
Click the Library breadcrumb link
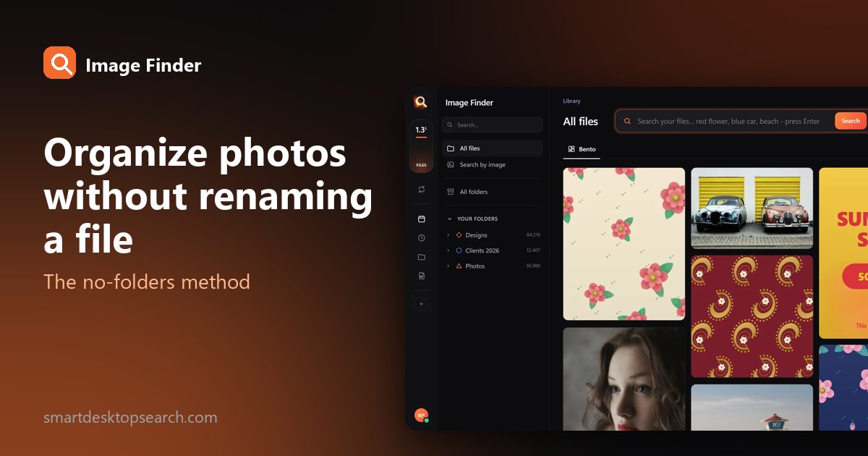click(x=571, y=101)
